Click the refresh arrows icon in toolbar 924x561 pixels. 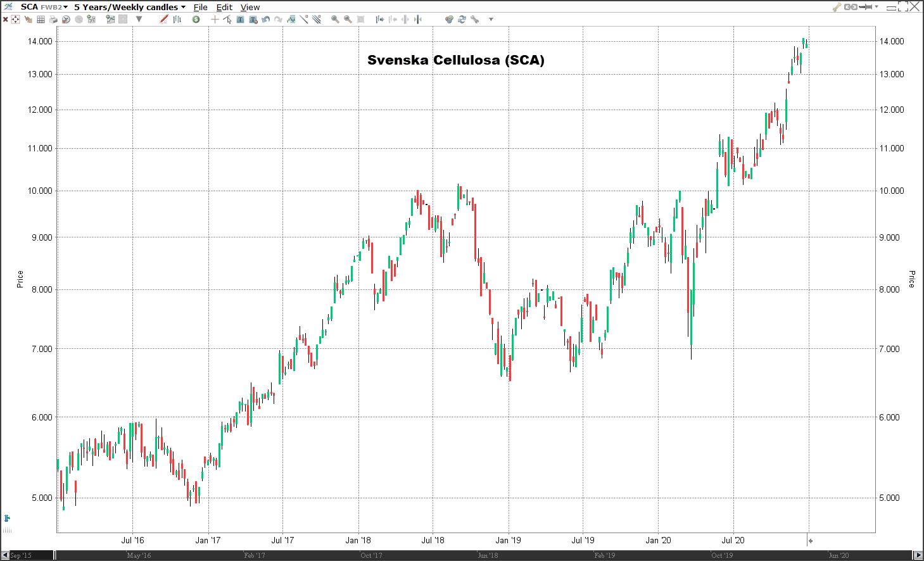[x=462, y=20]
